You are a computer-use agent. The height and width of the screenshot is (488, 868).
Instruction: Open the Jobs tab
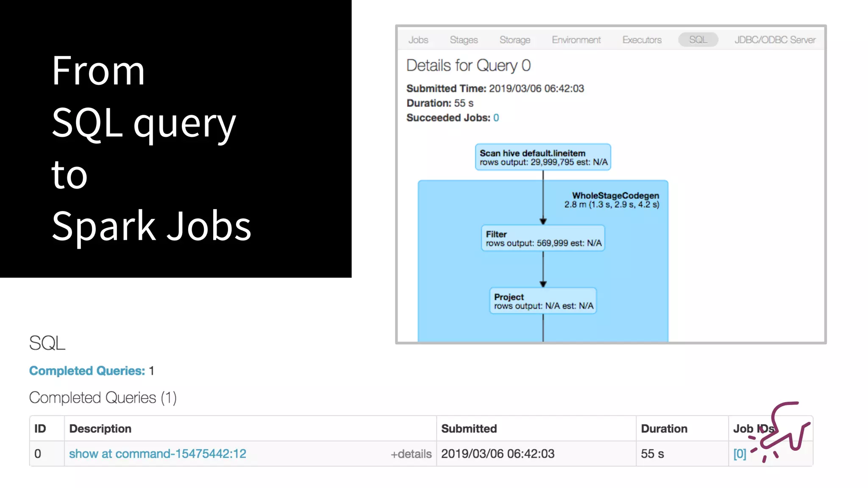(418, 40)
